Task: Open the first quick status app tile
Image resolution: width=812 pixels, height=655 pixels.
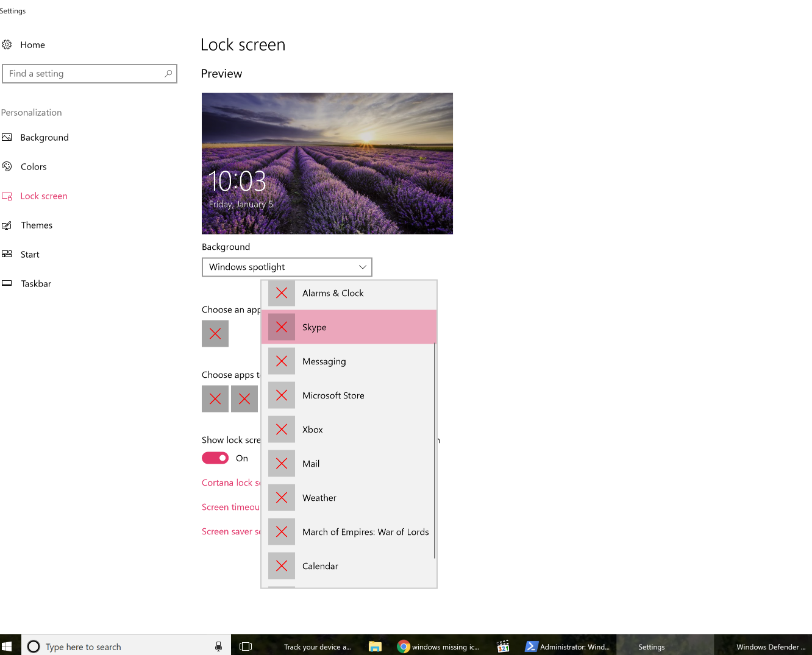Action: coord(215,398)
